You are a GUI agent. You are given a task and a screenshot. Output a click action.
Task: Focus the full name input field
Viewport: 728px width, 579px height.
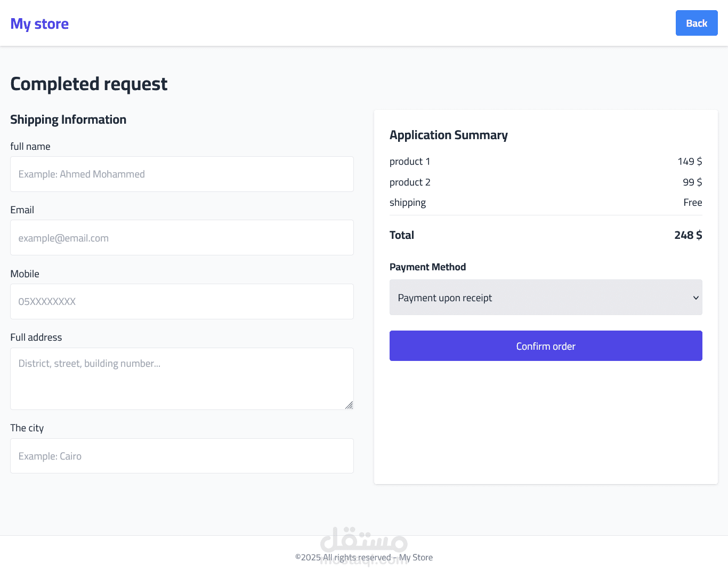(x=182, y=174)
